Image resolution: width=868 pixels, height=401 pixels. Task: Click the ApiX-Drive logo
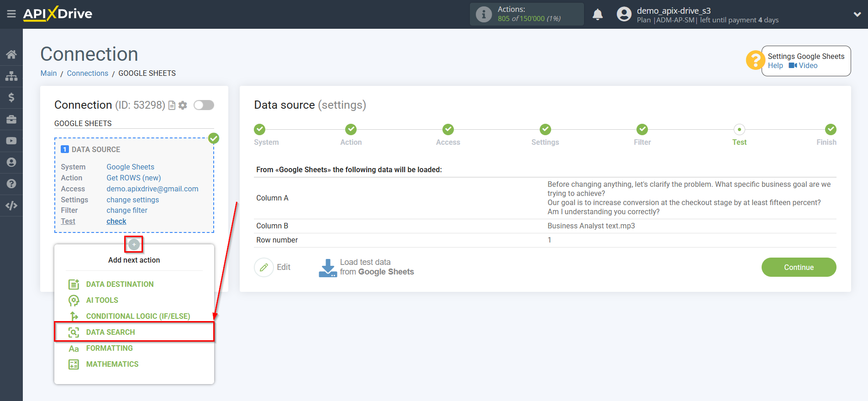[x=58, y=14]
